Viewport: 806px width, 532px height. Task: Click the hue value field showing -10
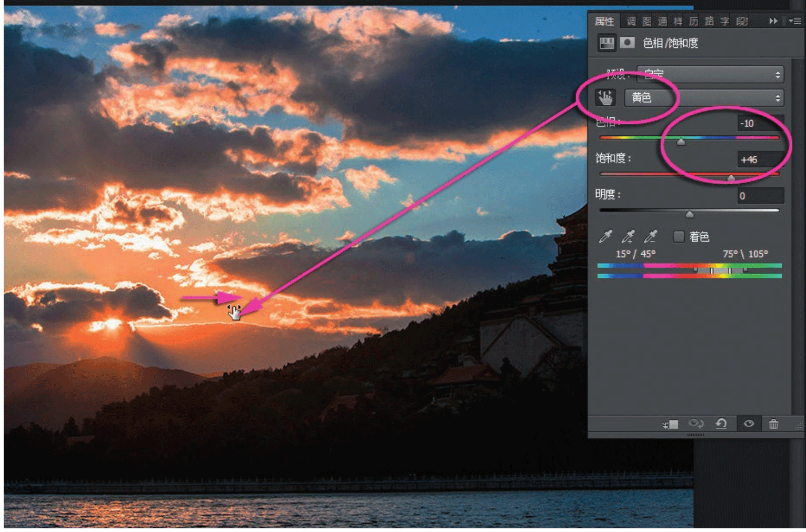coord(761,123)
